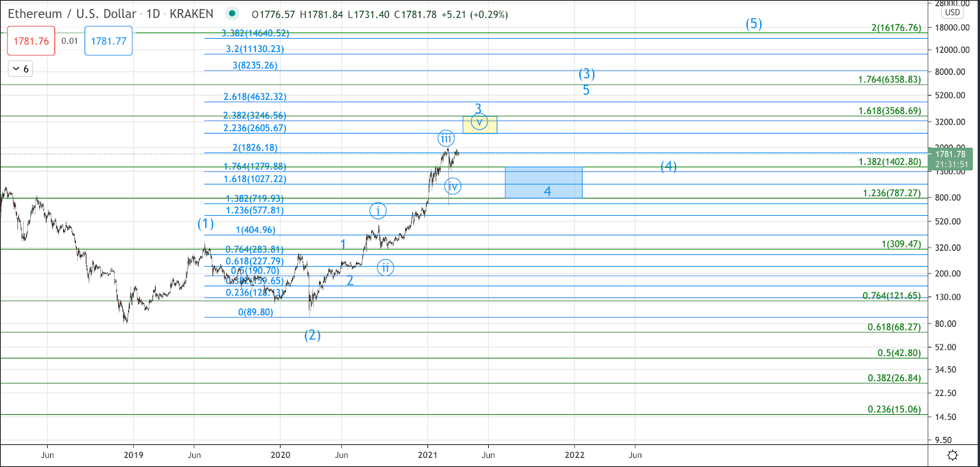Click the green Fibonacci label 0.618(68.27)
The width and height of the screenshot is (980, 467).
tap(894, 327)
